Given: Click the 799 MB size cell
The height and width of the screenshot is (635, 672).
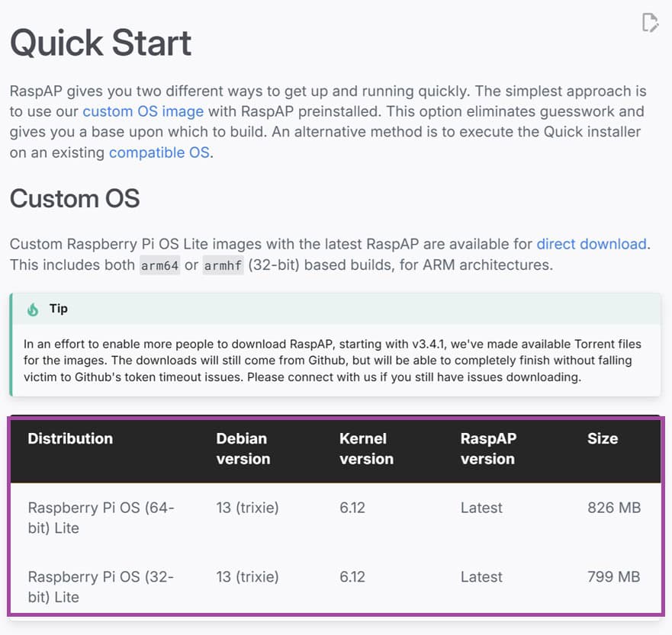Looking at the screenshot, I should pos(614,577).
